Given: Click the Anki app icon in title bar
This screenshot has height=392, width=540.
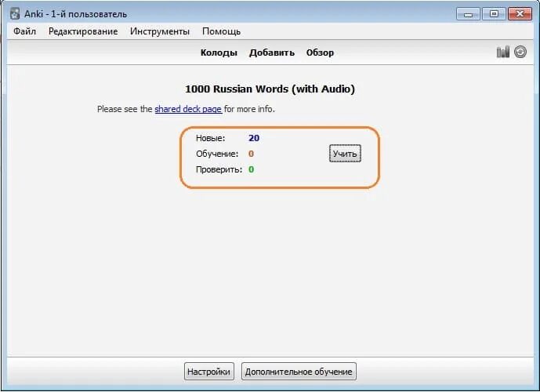Looking at the screenshot, I should (x=15, y=14).
